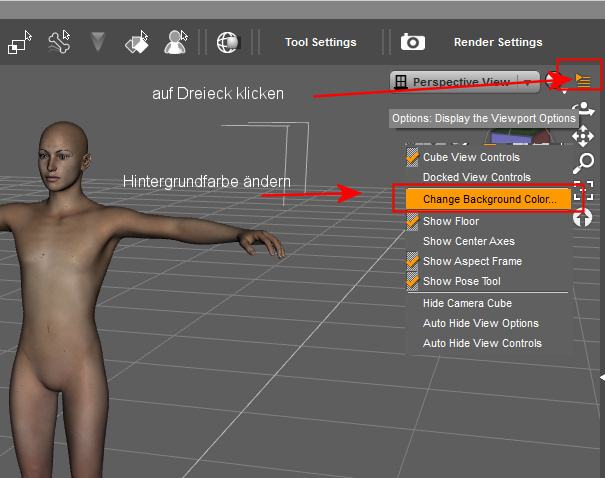
Task: Click the render camera icon
Action: pos(413,42)
